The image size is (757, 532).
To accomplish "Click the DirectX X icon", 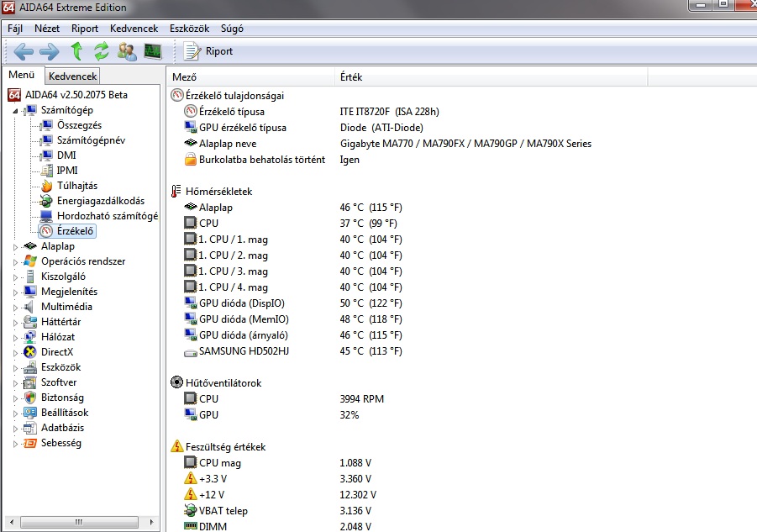I will (x=30, y=352).
